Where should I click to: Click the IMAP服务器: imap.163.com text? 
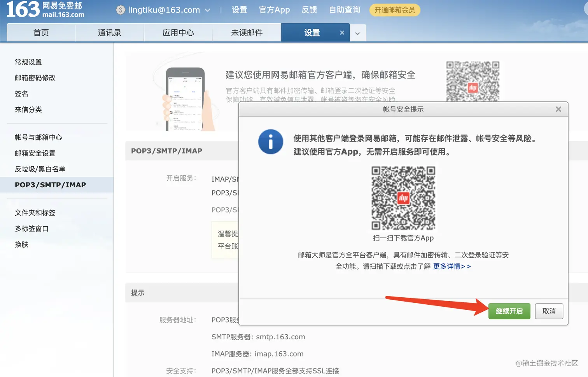257,354
